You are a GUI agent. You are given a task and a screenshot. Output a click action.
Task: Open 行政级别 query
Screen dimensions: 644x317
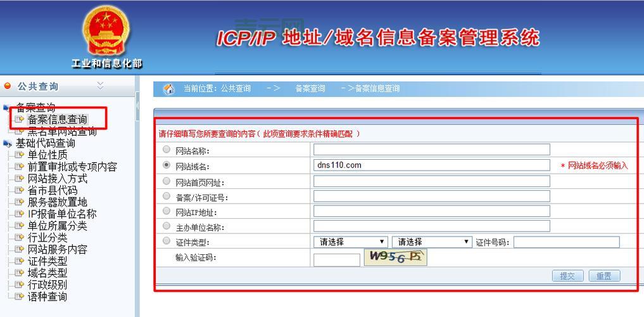point(47,285)
